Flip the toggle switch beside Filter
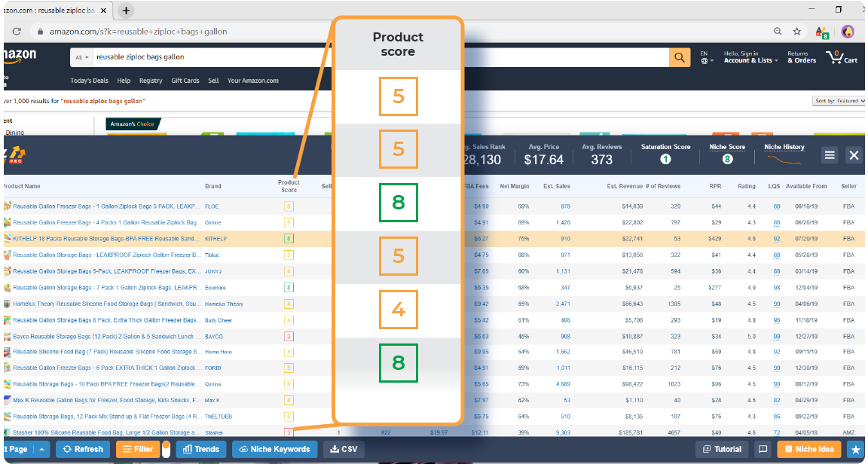868x464 pixels. click(x=167, y=449)
